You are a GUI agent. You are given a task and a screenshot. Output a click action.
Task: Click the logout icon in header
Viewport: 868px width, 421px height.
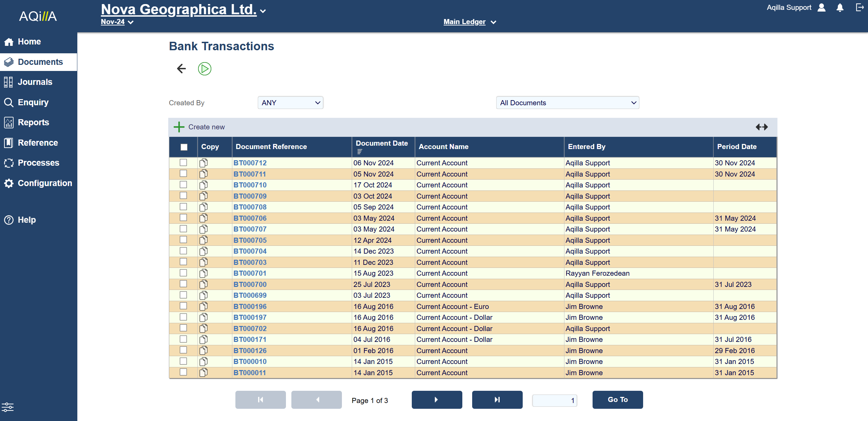[859, 7]
